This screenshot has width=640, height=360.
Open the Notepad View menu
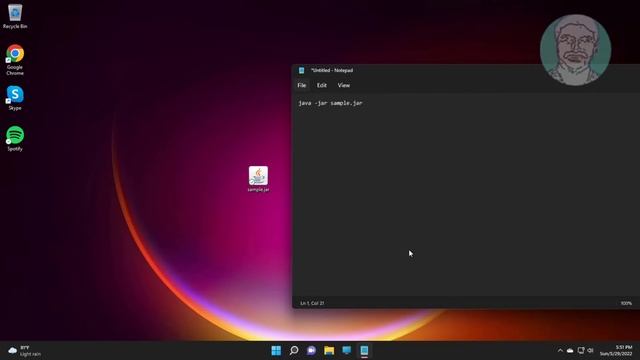point(344,85)
